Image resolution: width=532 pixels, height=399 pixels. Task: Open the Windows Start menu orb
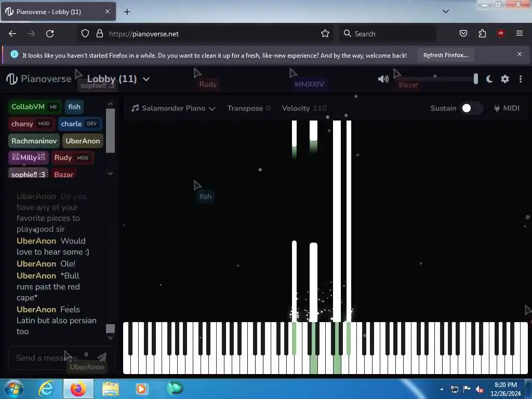[x=14, y=389]
